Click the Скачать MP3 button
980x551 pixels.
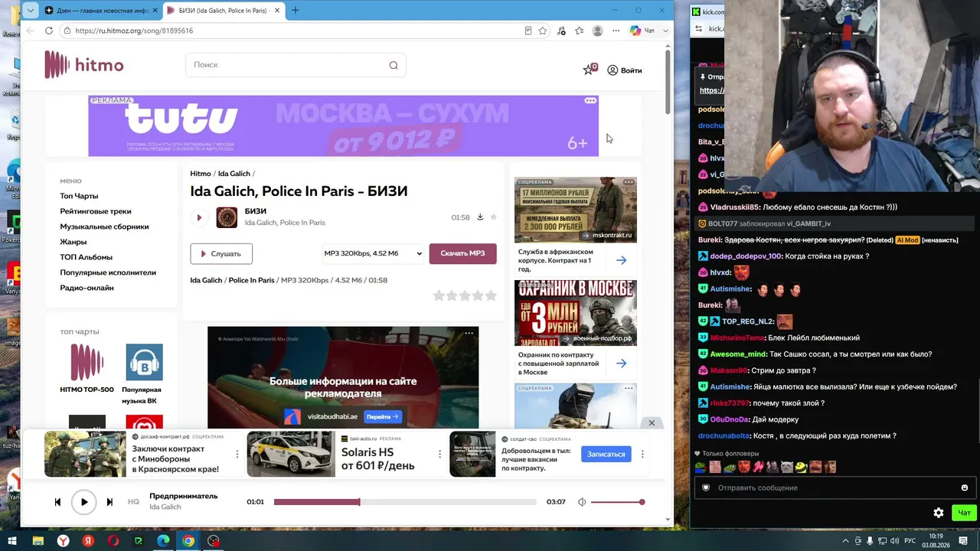[462, 253]
